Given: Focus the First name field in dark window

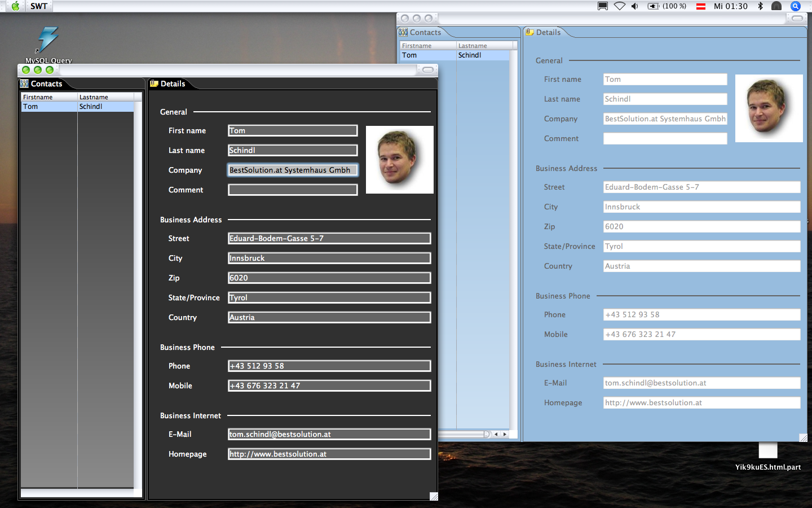Looking at the screenshot, I should pos(293,131).
